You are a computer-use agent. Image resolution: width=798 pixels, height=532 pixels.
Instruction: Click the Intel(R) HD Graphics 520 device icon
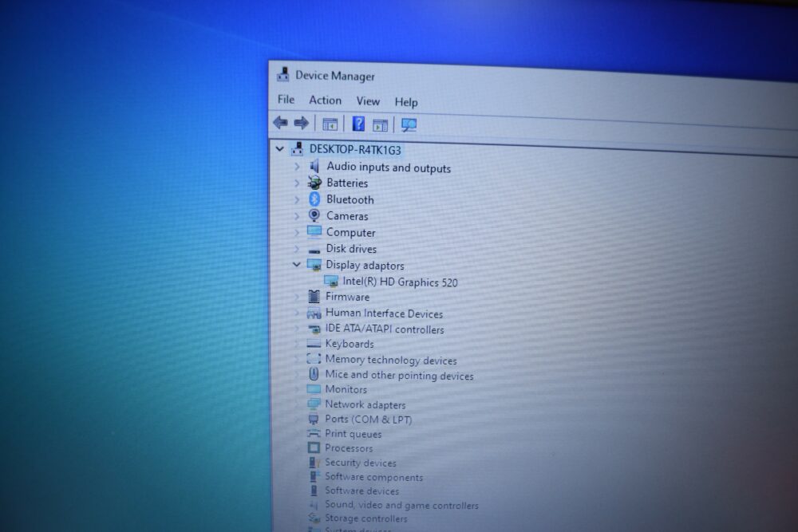click(331, 281)
